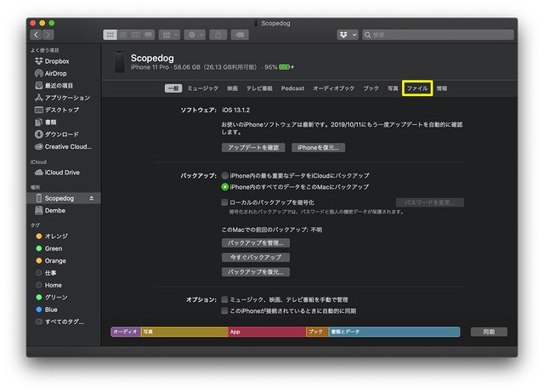Switch to the オーディオブック tab
544x392 pixels.
(x=334, y=88)
